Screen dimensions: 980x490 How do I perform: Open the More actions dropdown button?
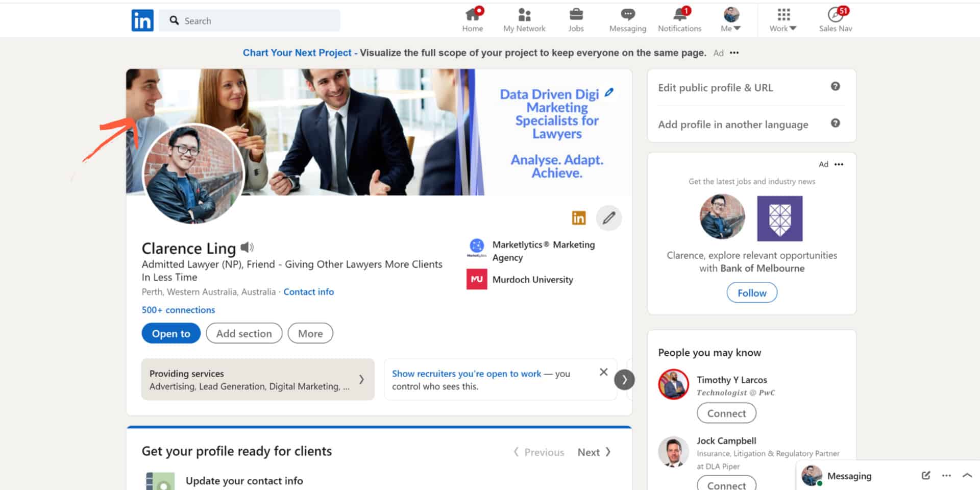pyautogui.click(x=310, y=333)
